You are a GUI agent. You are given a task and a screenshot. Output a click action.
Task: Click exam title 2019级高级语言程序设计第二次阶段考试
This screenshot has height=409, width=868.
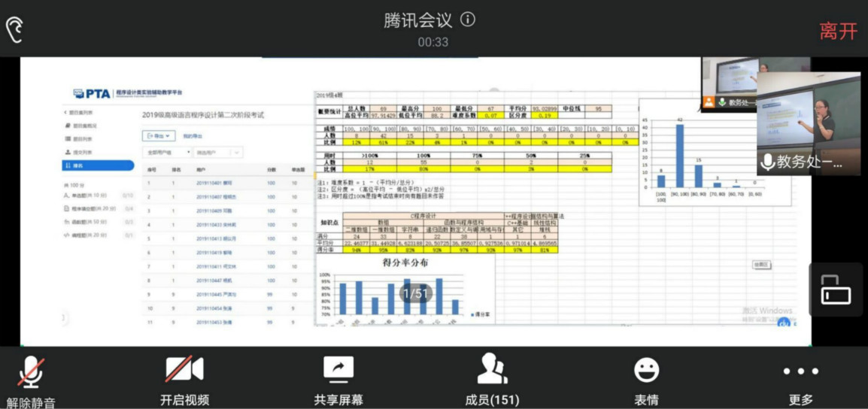pos(203,115)
